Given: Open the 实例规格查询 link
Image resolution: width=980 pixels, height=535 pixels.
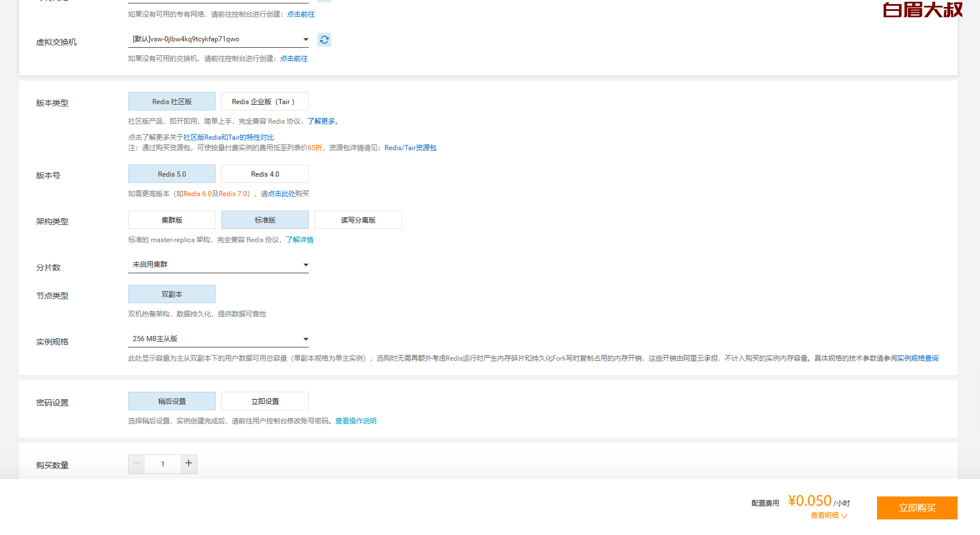Looking at the screenshot, I should click(x=918, y=358).
